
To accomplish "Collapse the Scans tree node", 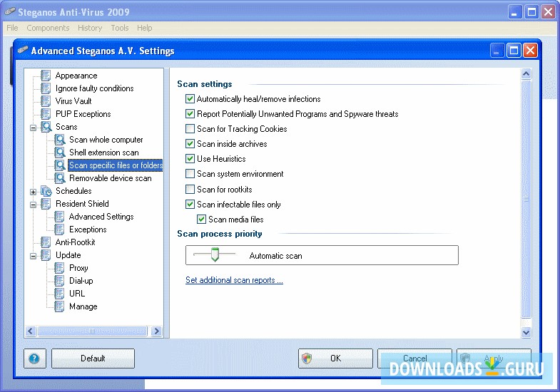I will pos(34,128).
